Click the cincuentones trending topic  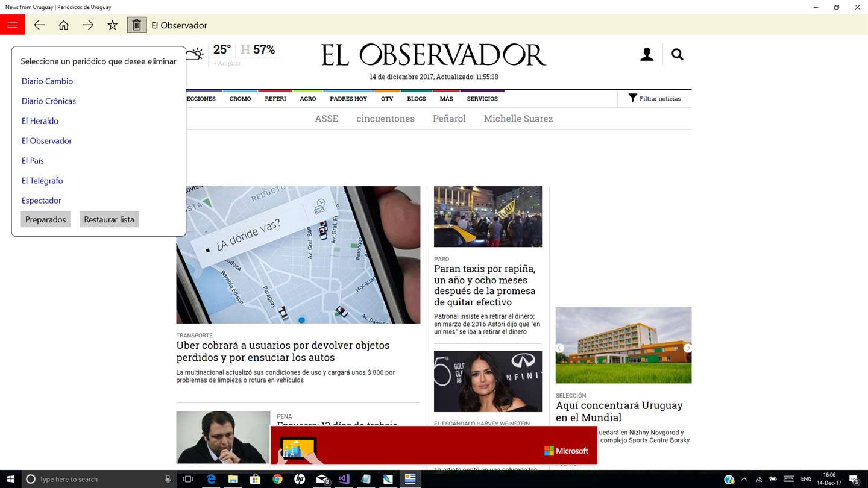click(x=385, y=119)
